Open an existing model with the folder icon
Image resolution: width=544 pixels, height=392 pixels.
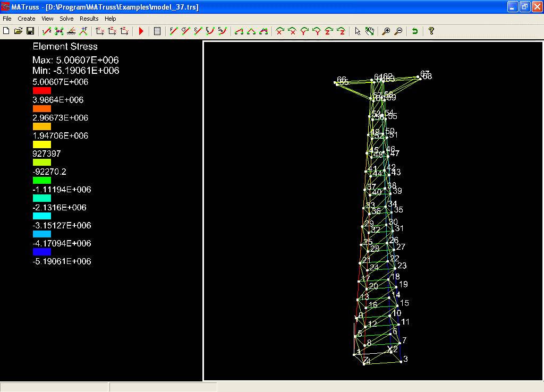(18, 31)
